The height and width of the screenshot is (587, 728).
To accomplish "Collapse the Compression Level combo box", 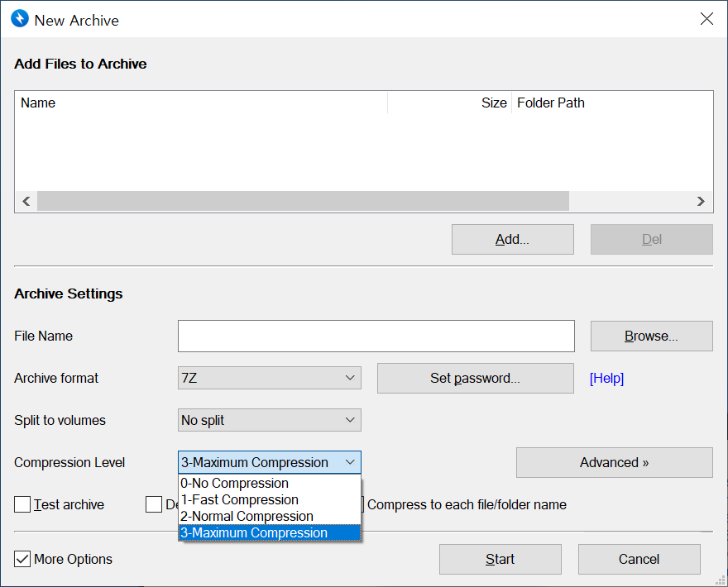I will [351, 462].
